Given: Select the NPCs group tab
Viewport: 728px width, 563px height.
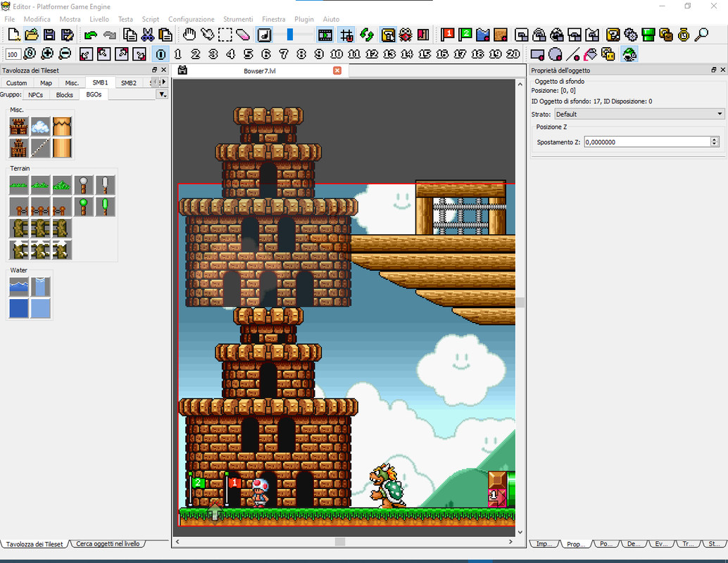Looking at the screenshot, I should [x=36, y=95].
